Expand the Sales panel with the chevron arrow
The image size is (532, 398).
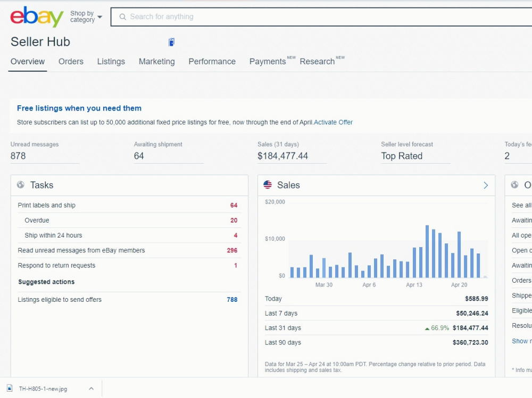coord(486,185)
